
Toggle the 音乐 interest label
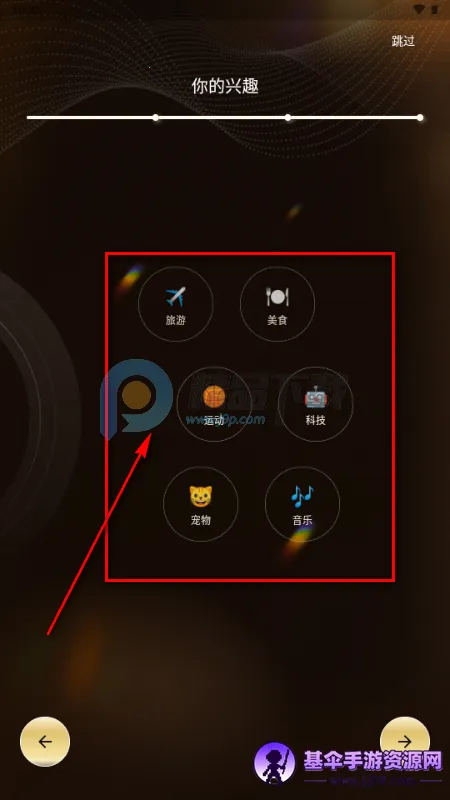[x=303, y=521]
